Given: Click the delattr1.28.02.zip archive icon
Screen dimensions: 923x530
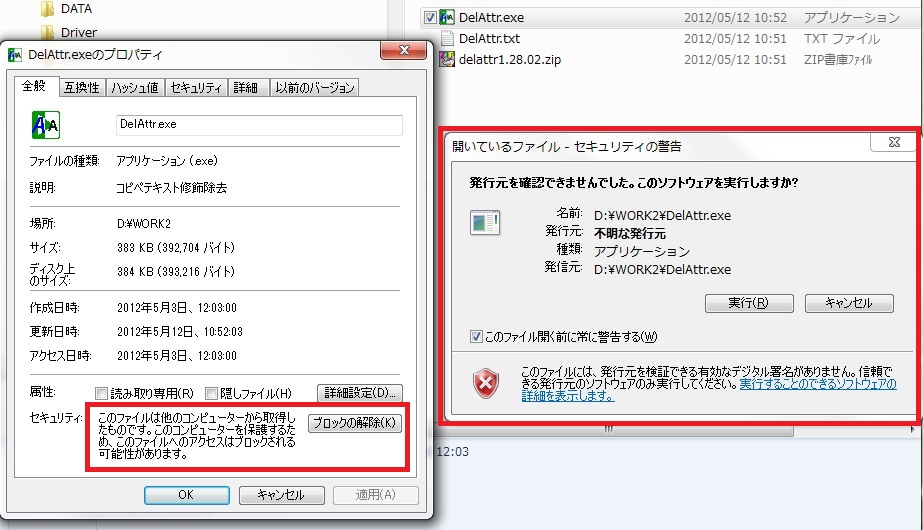Looking at the screenshot, I should click(448, 60).
